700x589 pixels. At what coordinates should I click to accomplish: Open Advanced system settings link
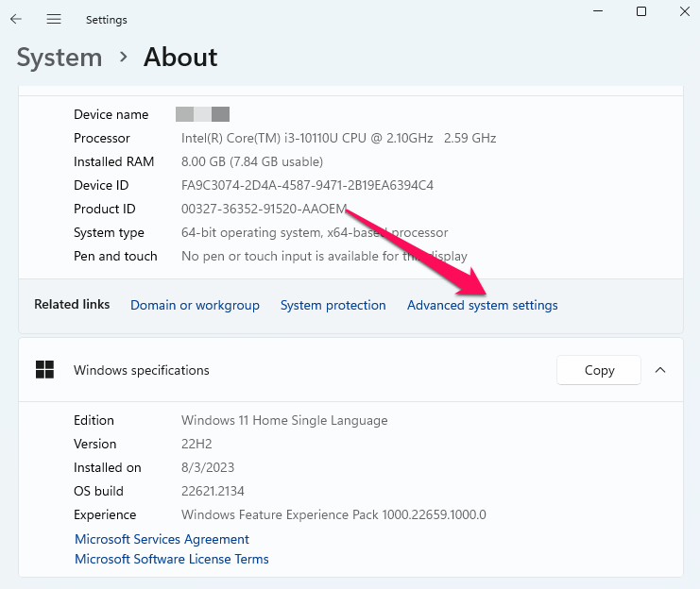click(x=482, y=305)
